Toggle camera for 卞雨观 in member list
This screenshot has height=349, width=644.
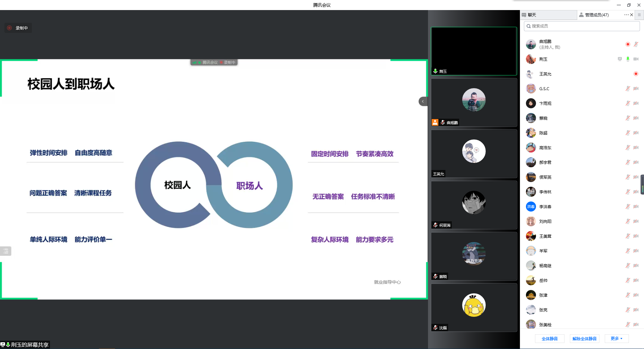[x=636, y=103]
